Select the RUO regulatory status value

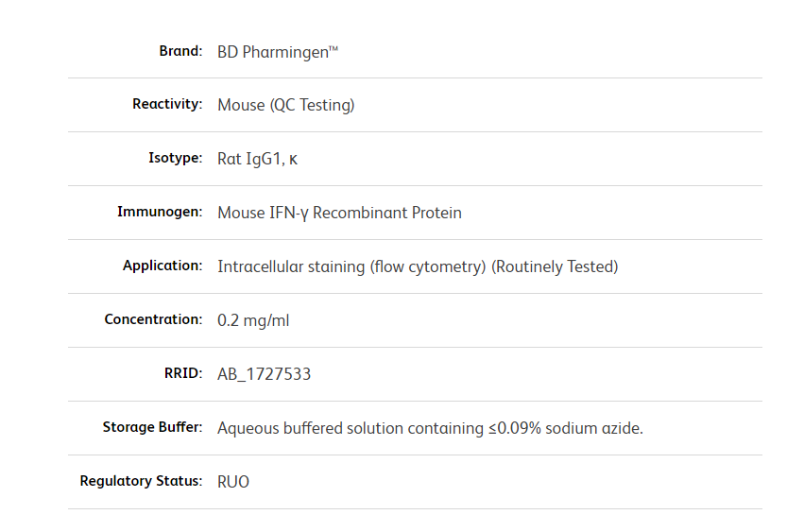coord(233,482)
